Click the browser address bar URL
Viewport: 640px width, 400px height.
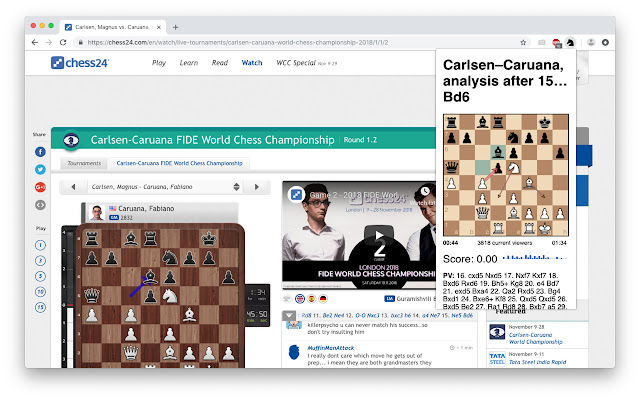click(238, 42)
